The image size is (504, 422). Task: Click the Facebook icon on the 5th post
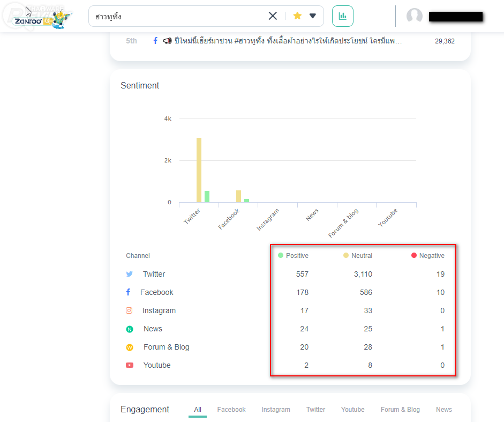coord(155,41)
